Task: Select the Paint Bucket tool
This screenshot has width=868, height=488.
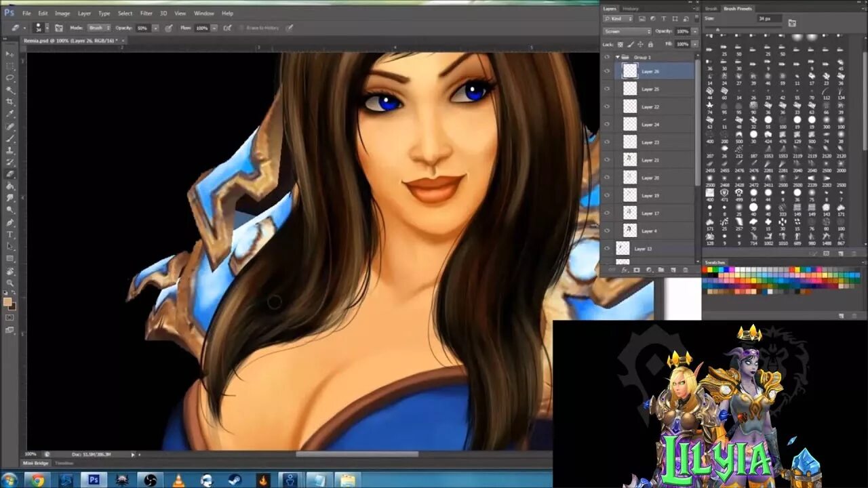Action: coord(9,186)
